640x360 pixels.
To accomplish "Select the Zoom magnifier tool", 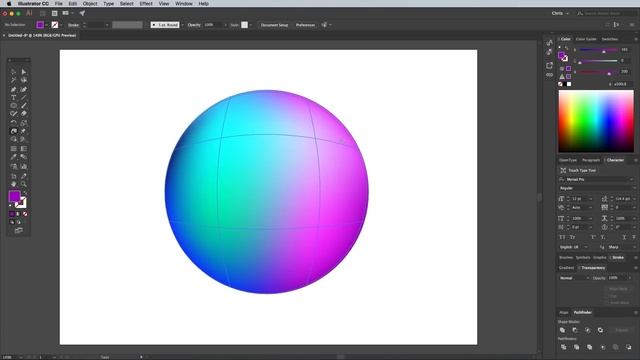I will click(24, 184).
